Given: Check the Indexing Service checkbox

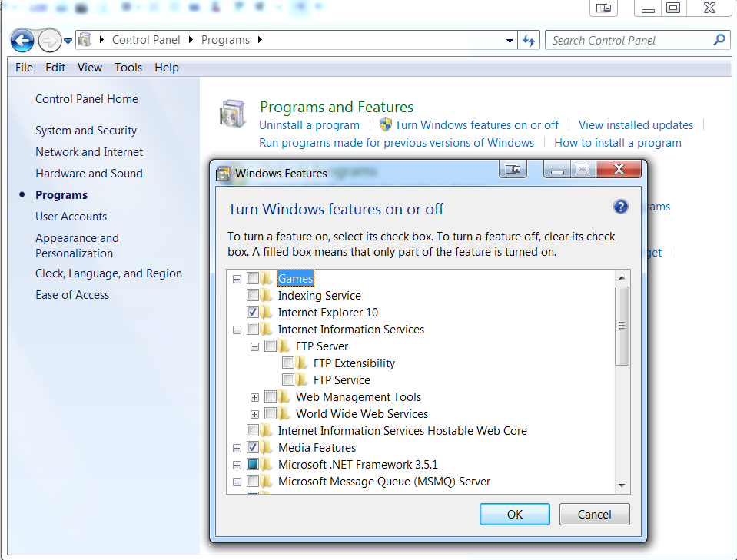Looking at the screenshot, I should coord(252,295).
